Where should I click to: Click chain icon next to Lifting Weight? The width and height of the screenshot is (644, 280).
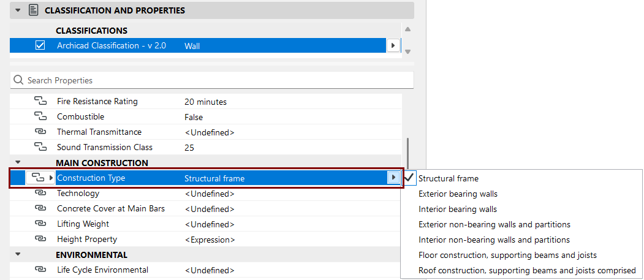tap(40, 224)
